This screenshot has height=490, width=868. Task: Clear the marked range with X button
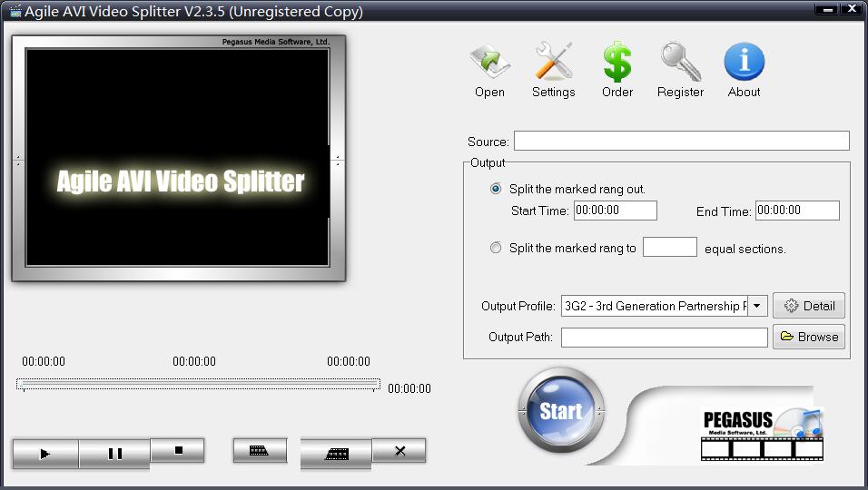pyautogui.click(x=399, y=451)
